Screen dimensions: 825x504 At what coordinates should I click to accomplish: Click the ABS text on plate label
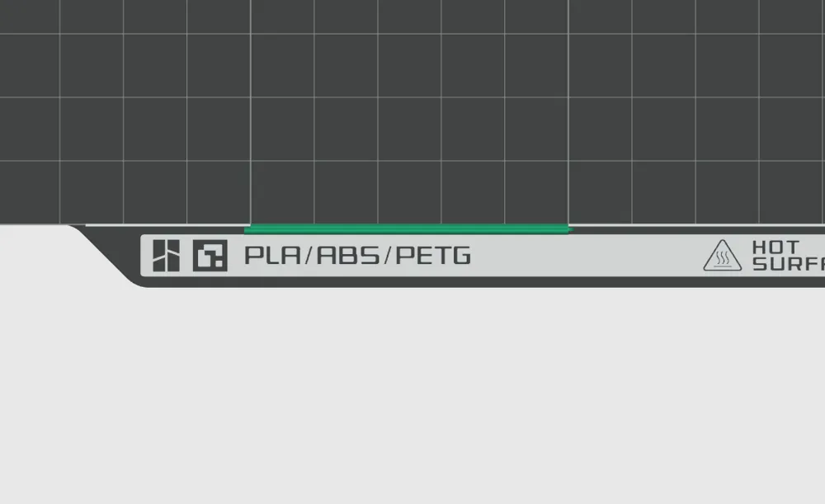(x=348, y=256)
